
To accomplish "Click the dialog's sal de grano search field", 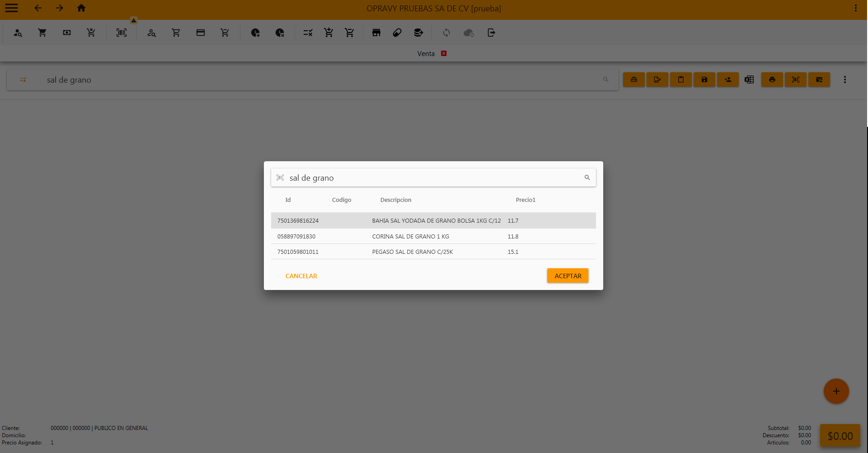I will point(433,177).
